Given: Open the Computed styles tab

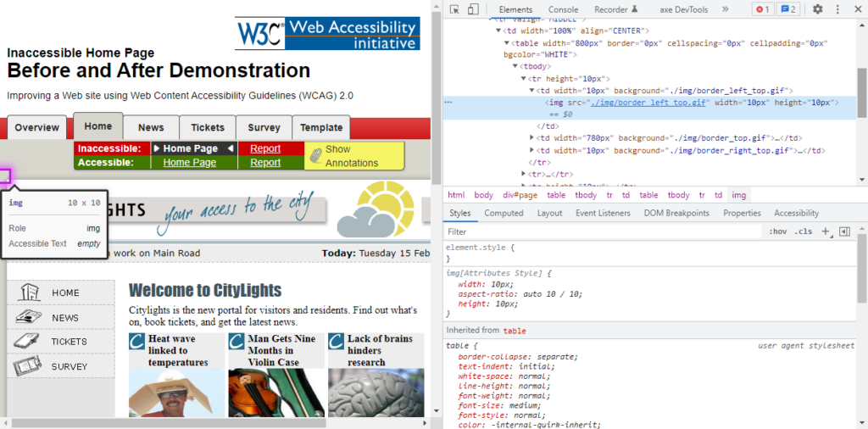Looking at the screenshot, I should pos(504,213).
